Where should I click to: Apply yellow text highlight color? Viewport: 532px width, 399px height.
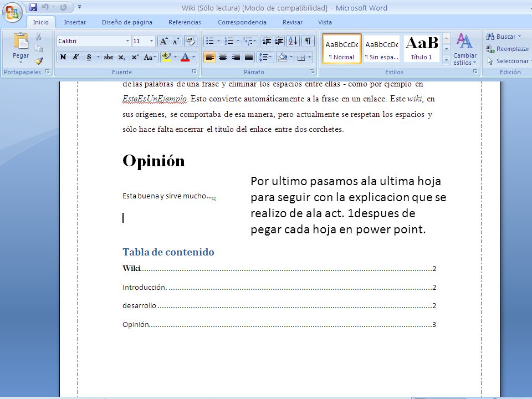tap(166, 57)
